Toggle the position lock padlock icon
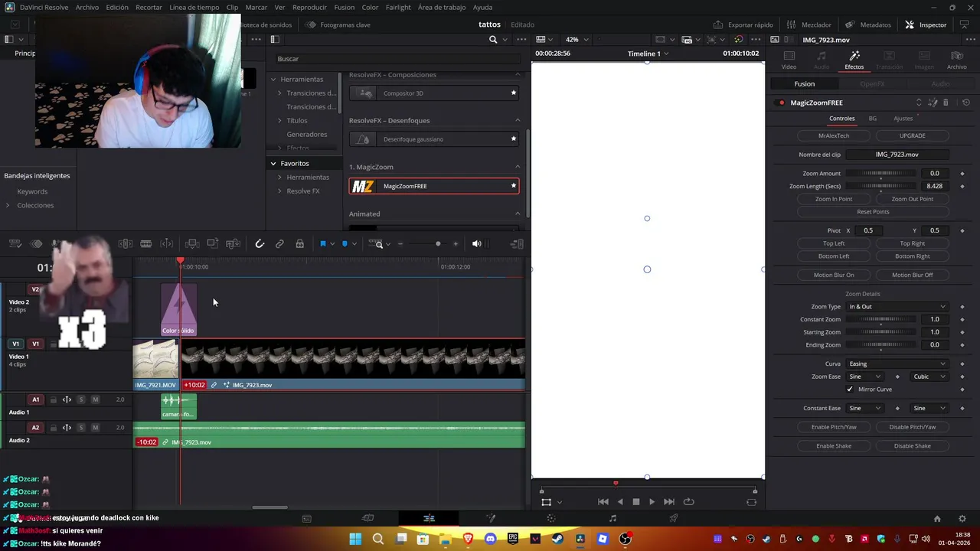 click(x=299, y=244)
